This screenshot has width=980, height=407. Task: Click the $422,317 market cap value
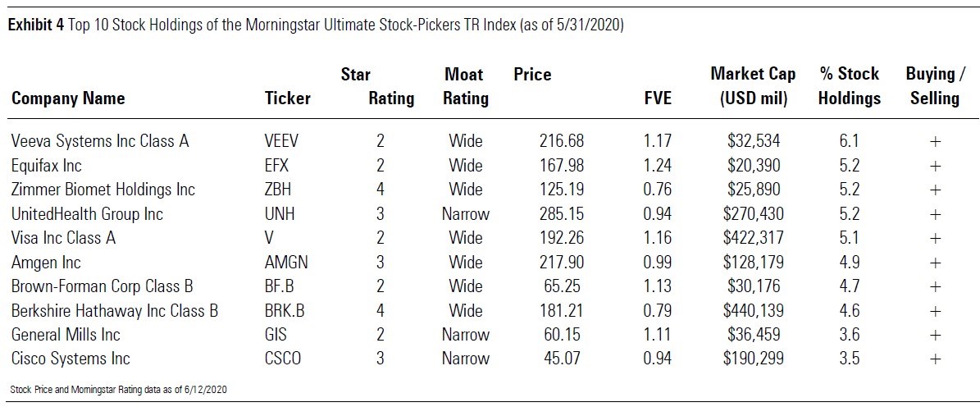[756, 238]
